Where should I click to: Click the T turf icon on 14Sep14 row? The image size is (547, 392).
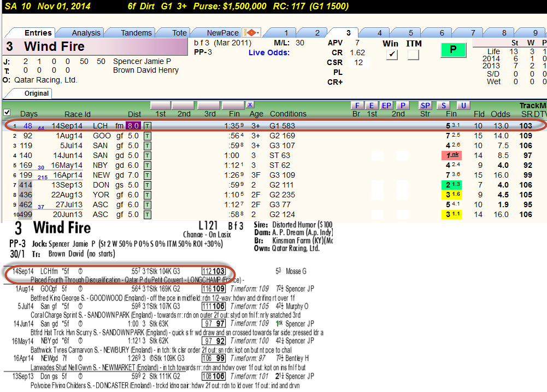(148, 126)
